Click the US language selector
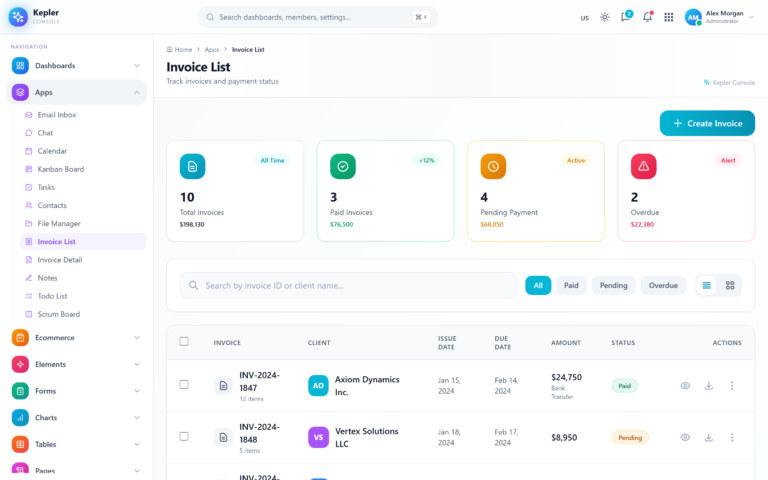This screenshot has width=768, height=480. pos(584,18)
